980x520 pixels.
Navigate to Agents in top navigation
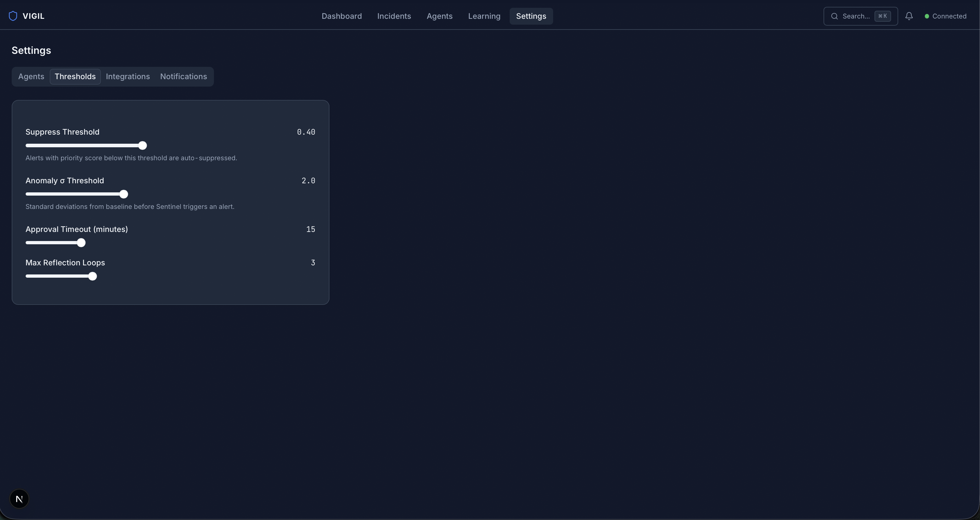[x=439, y=16]
